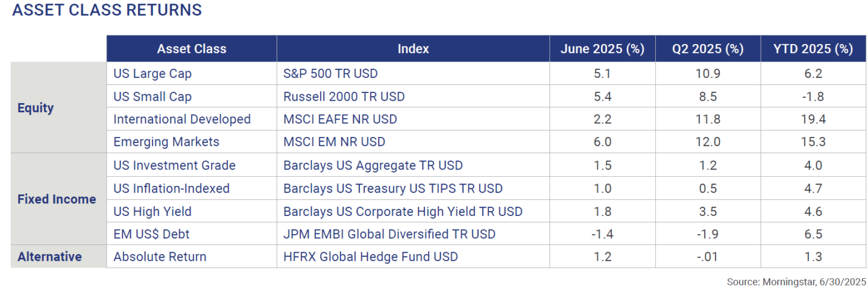Screen dimensions: 868x289
Task: Click the Russell 2000 TR USD index cell
Action: pyautogui.click(x=344, y=97)
